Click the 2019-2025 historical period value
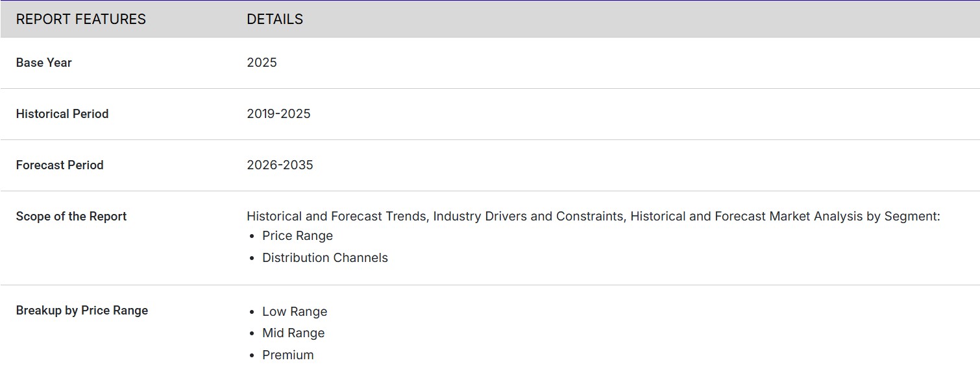The height and width of the screenshot is (380, 980). [278, 114]
